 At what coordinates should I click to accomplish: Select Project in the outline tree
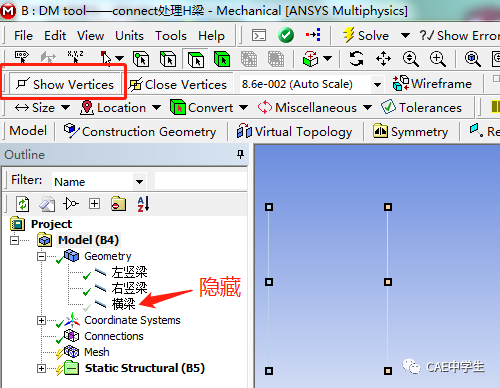tap(51, 224)
